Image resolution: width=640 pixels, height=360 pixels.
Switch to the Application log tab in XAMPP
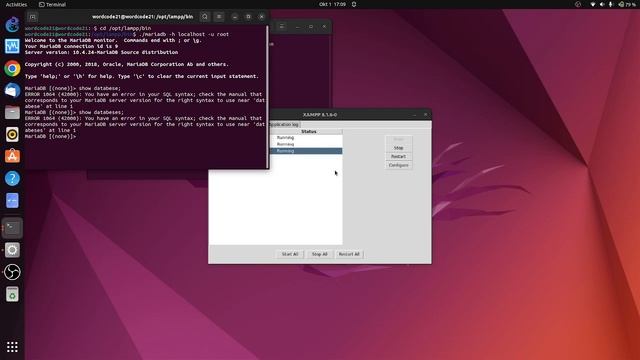pos(284,124)
